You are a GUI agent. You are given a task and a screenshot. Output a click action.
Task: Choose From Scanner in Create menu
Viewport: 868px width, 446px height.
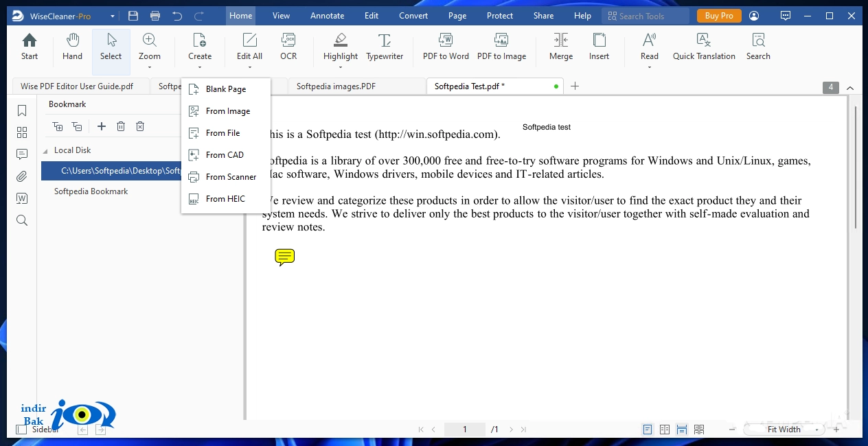[226, 177]
